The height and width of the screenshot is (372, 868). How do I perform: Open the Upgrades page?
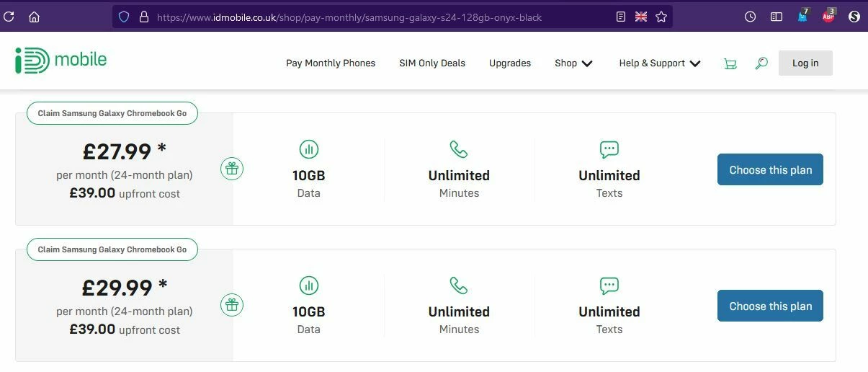coord(510,63)
